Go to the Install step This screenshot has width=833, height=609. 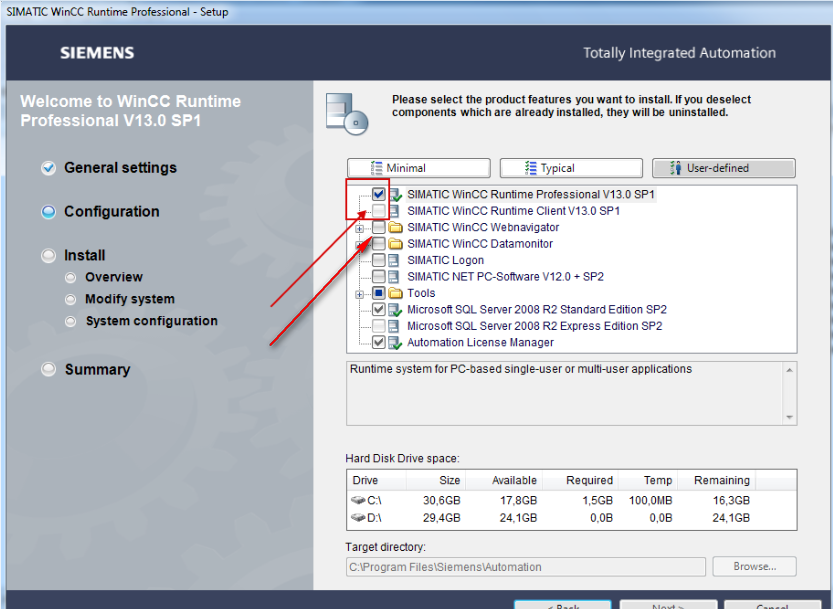(84, 256)
